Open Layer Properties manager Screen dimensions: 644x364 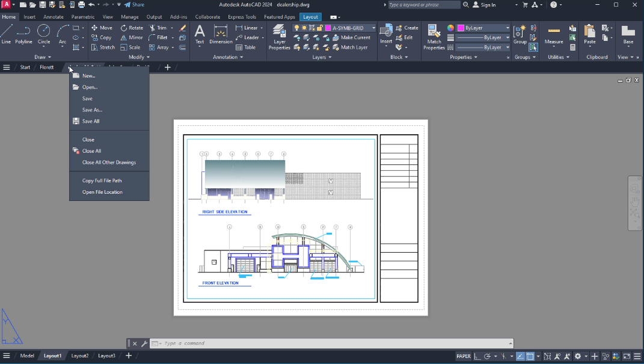coord(279,37)
